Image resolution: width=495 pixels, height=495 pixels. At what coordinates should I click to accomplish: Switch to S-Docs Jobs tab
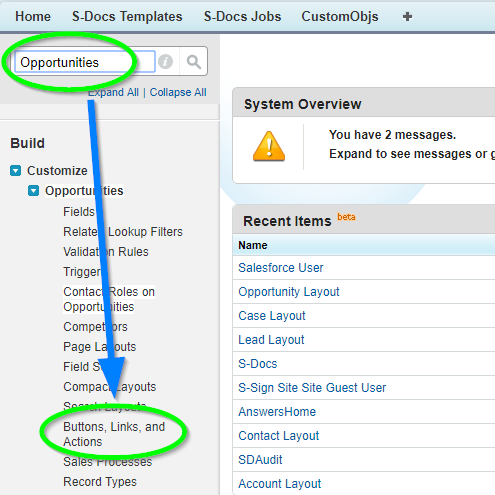(x=243, y=16)
